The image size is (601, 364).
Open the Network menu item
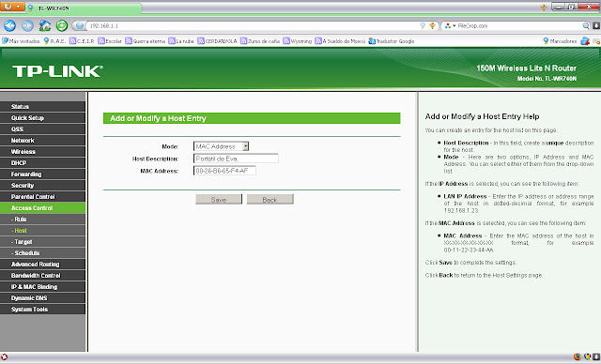point(42,141)
